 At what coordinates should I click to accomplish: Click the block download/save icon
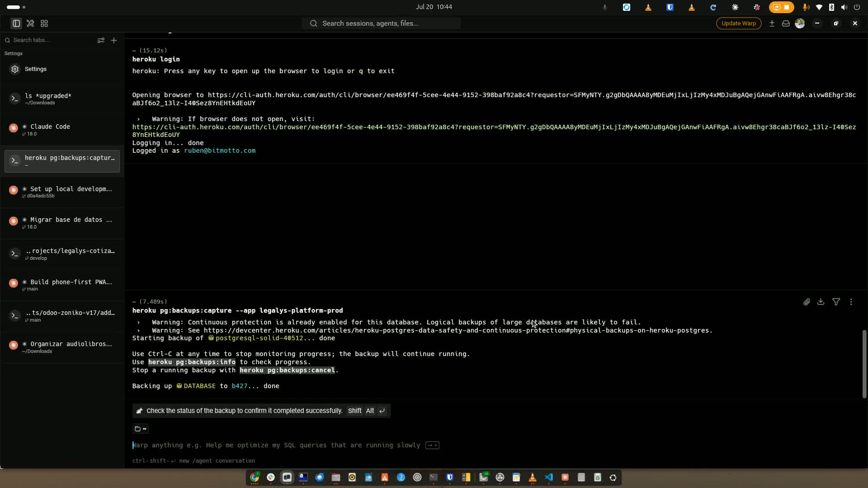[x=821, y=302]
